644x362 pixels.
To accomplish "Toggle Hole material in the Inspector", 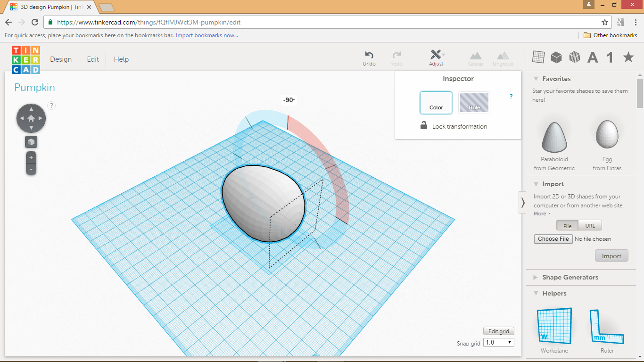I will tap(474, 102).
